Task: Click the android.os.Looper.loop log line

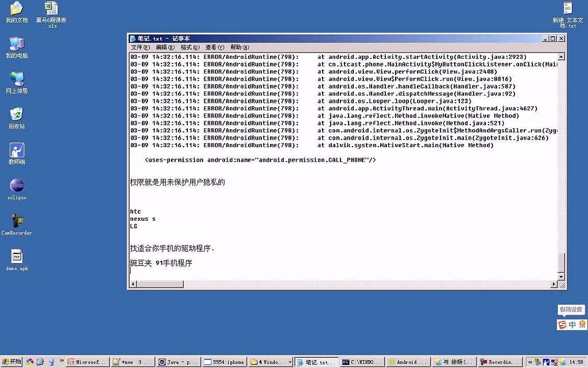Action: coord(301,101)
